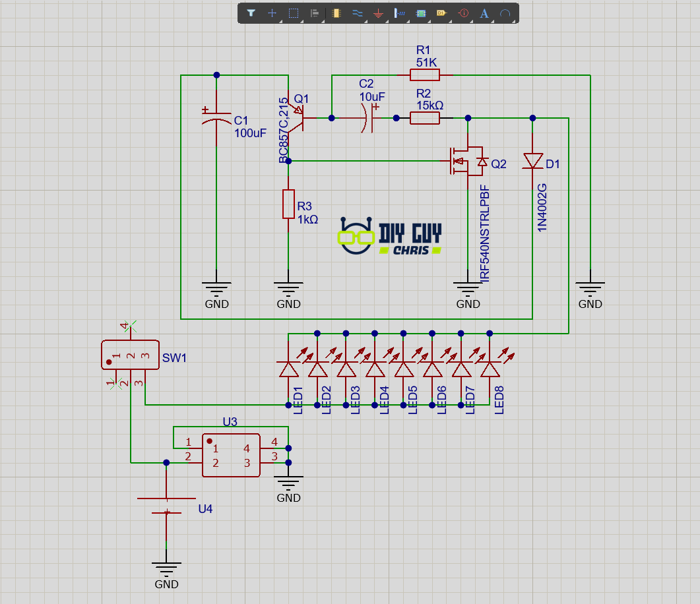Select transistor Q1 symbol
This screenshot has width=700, height=604.
(296, 118)
